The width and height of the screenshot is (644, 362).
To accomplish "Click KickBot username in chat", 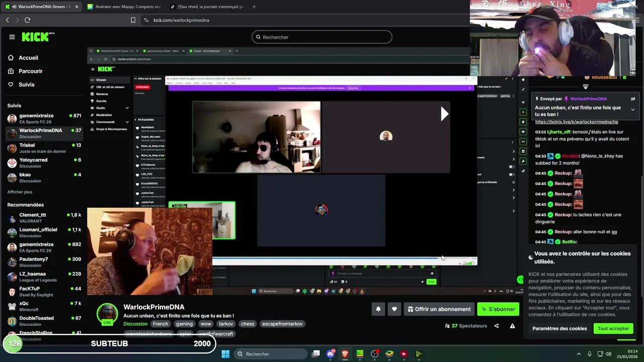I will (x=571, y=156).
